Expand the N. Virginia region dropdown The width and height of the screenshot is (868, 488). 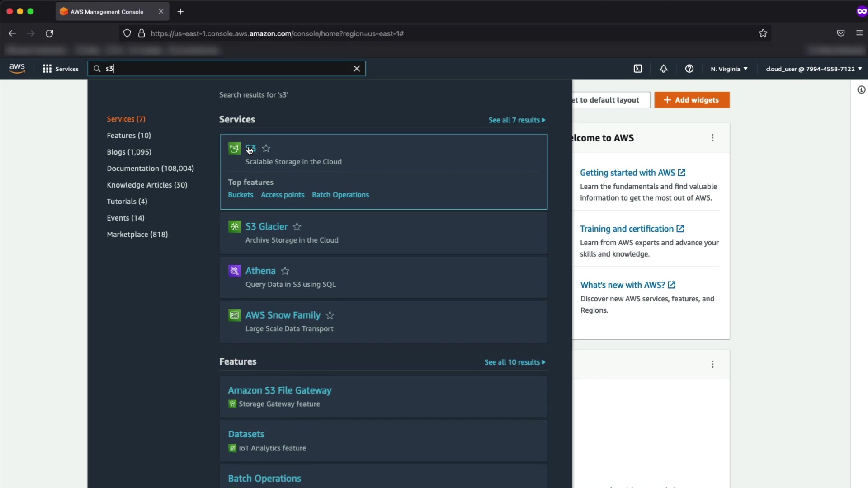[729, 69]
